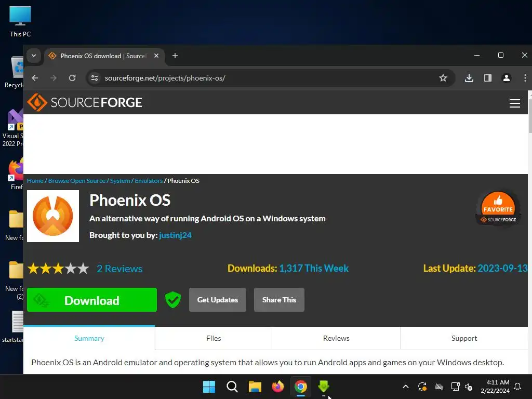Click the green Download button
This screenshot has width=532, height=399.
[x=92, y=300]
